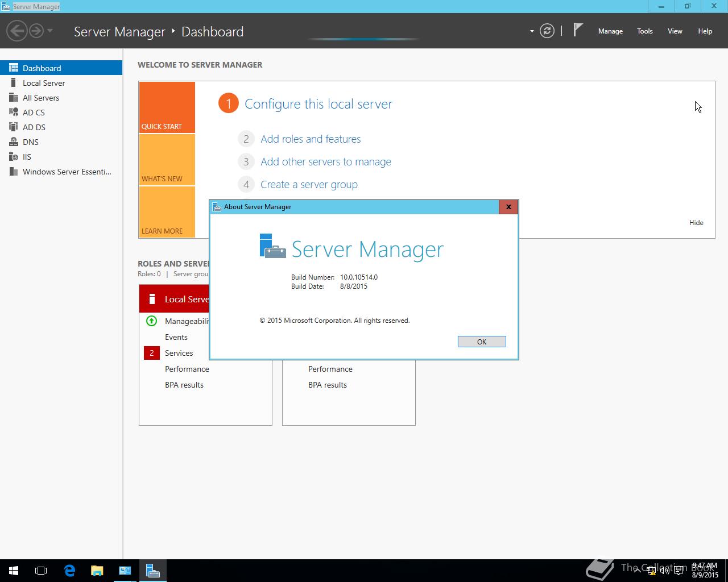Open the Help menu
728x582 pixels.
coord(705,31)
